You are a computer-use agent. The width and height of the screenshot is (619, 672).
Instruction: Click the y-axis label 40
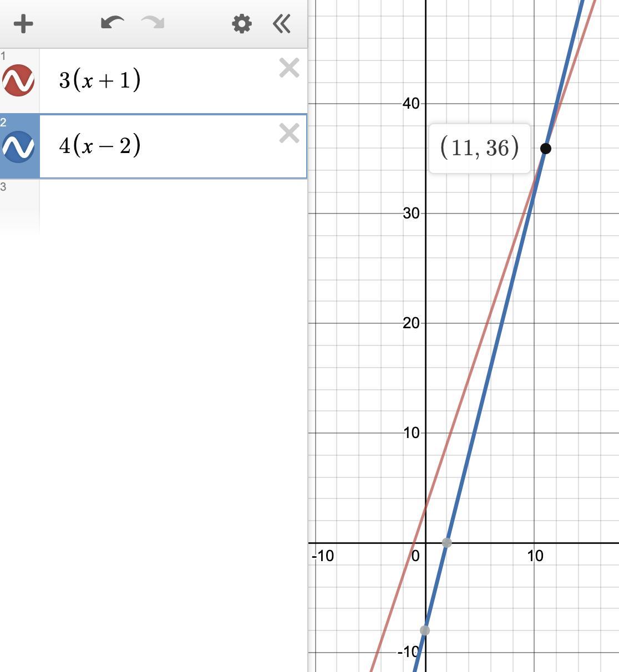tap(411, 104)
